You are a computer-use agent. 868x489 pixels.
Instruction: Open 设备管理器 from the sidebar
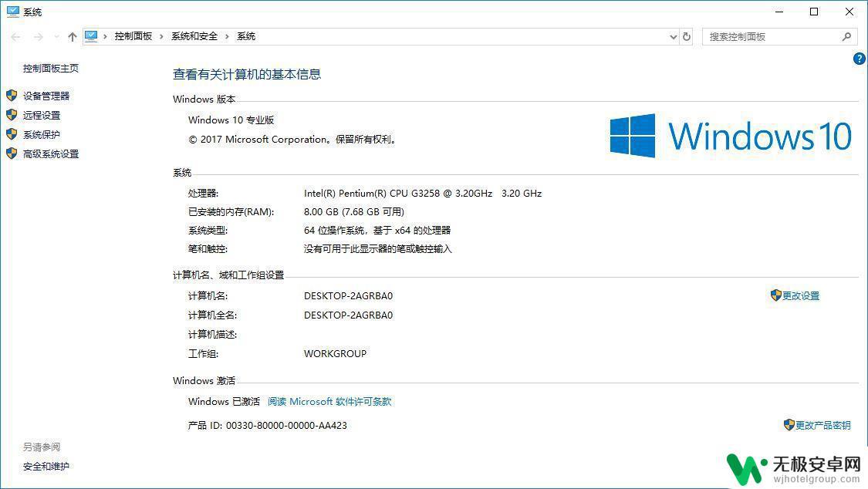coord(46,96)
